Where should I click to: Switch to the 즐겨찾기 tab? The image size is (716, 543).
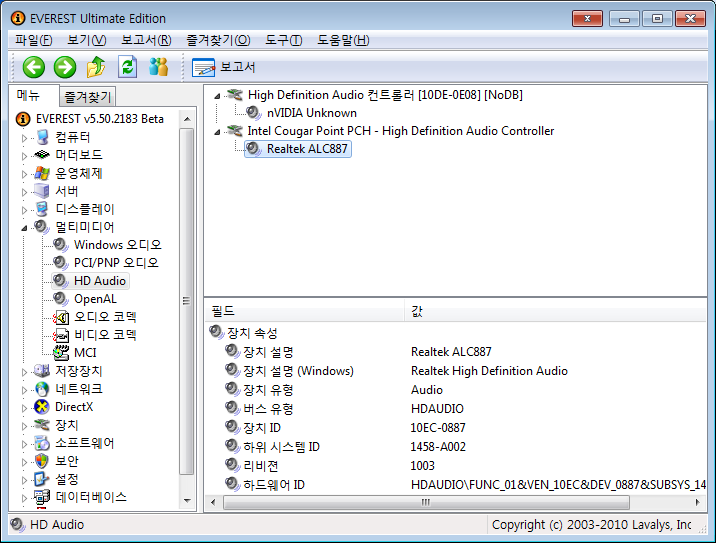(87, 97)
